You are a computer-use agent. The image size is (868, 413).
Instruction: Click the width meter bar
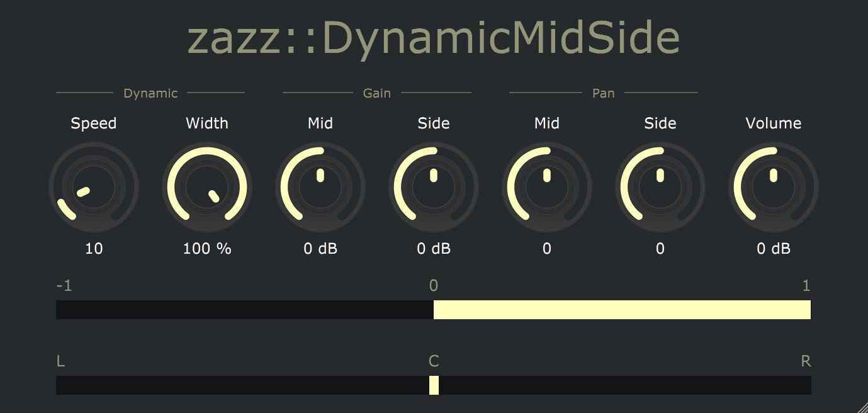[434, 310]
